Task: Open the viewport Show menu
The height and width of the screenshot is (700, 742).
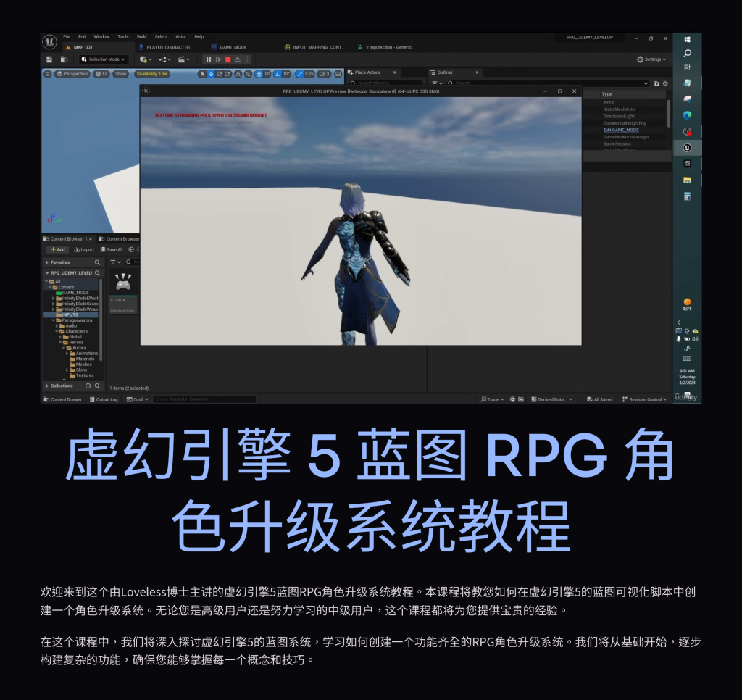Action: [121, 74]
